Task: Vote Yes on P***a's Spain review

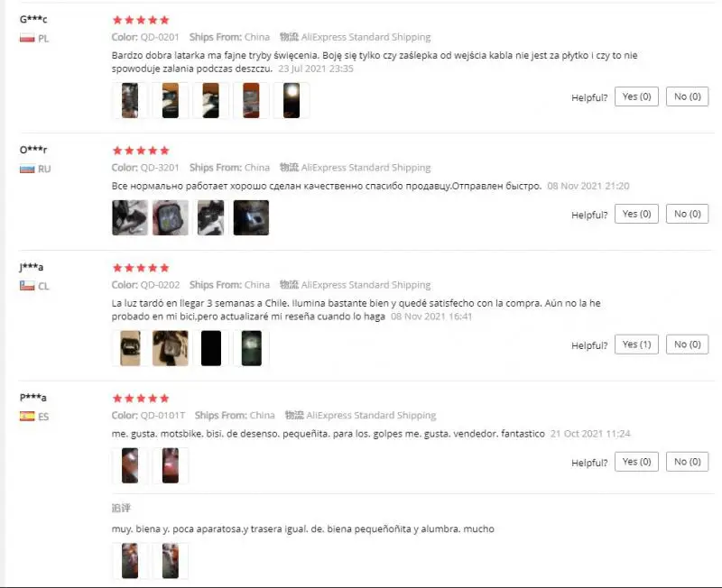Action: [636, 462]
